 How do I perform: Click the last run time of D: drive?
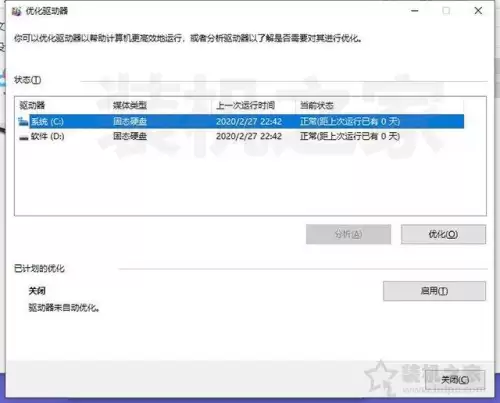coord(249,136)
